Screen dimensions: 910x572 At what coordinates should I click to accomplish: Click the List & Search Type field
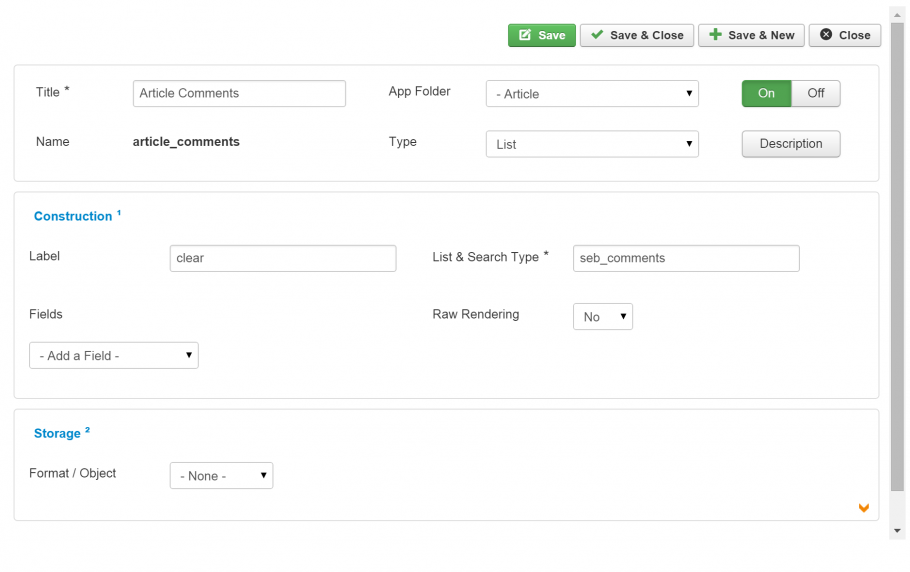point(686,258)
